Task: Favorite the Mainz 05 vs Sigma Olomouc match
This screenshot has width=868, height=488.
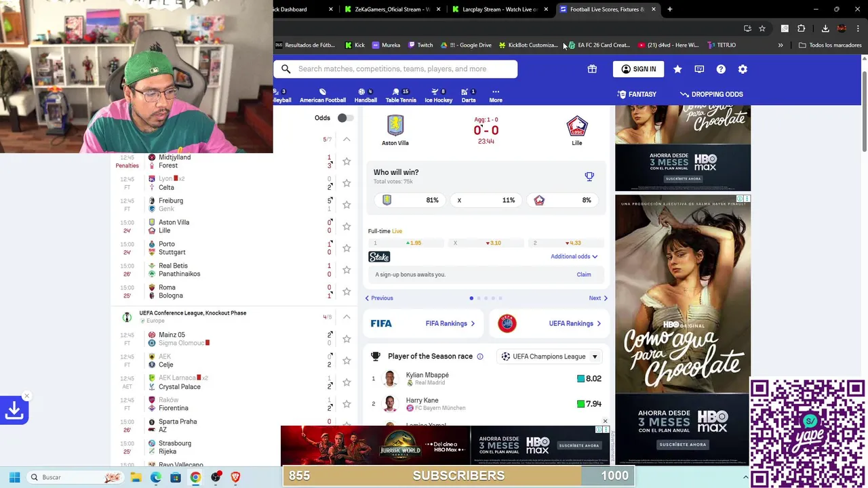Action: (x=347, y=339)
